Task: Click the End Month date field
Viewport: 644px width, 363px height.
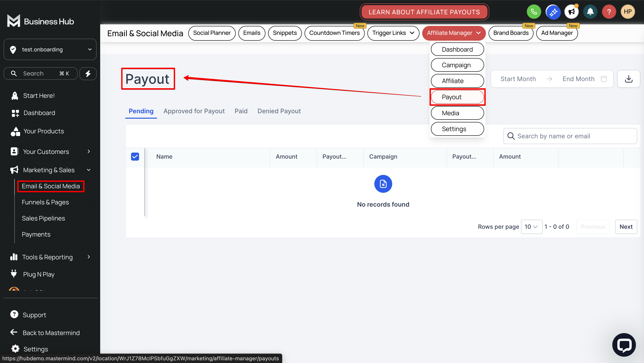Action: click(578, 79)
